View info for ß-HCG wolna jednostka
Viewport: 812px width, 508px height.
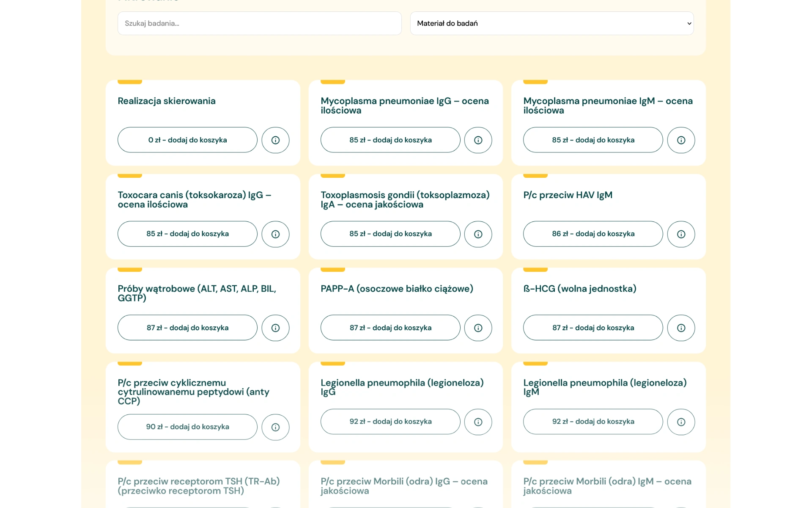pos(681,328)
